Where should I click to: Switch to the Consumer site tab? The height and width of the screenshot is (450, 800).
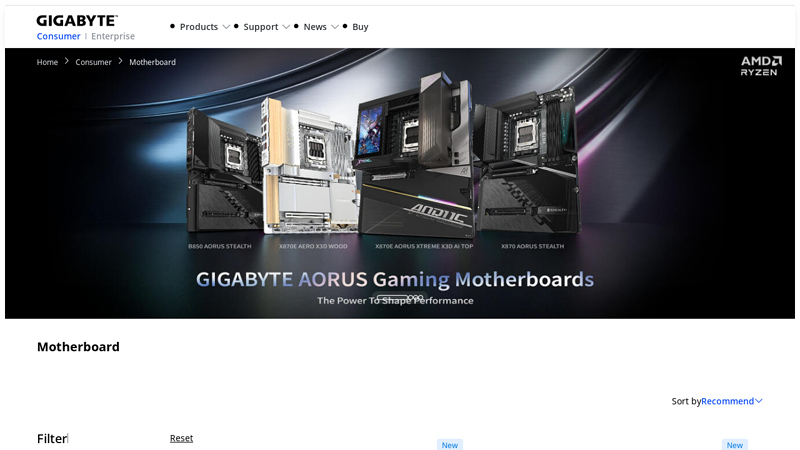(x=58, y=36)
